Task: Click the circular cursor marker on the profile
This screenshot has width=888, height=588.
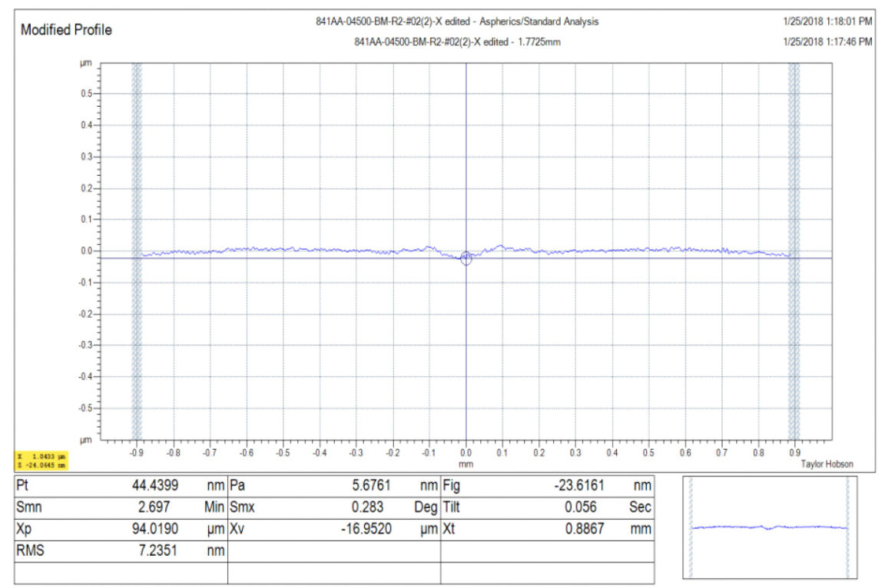Action: point(466,259)
